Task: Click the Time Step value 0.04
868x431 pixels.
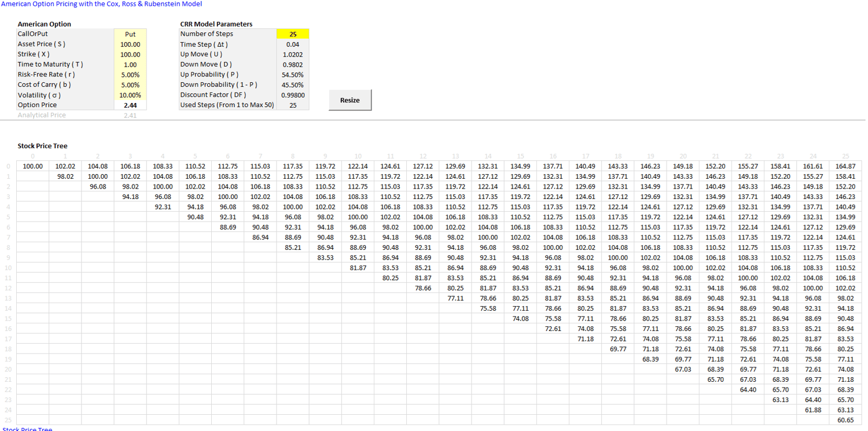Action: tap(293, 45)
